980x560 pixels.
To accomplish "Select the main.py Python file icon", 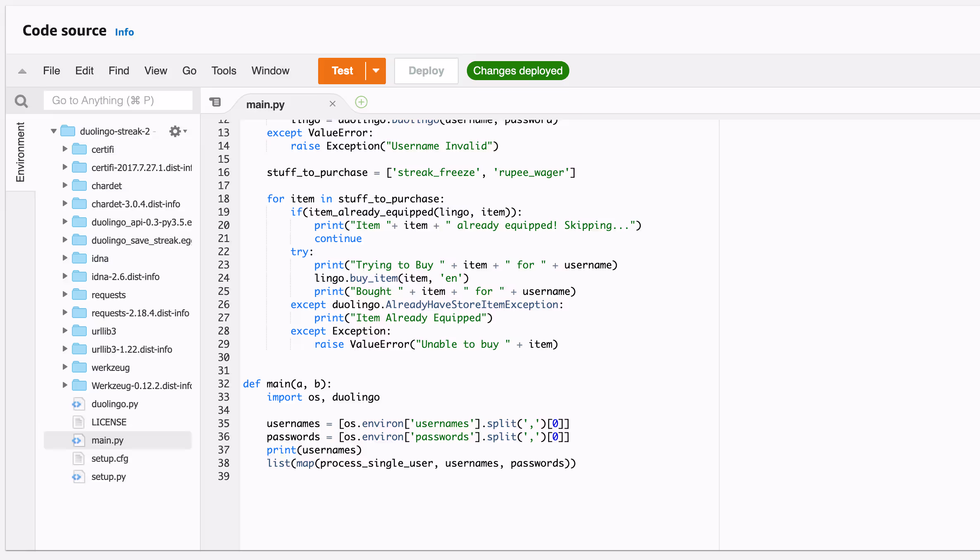I will coord(78,440).
